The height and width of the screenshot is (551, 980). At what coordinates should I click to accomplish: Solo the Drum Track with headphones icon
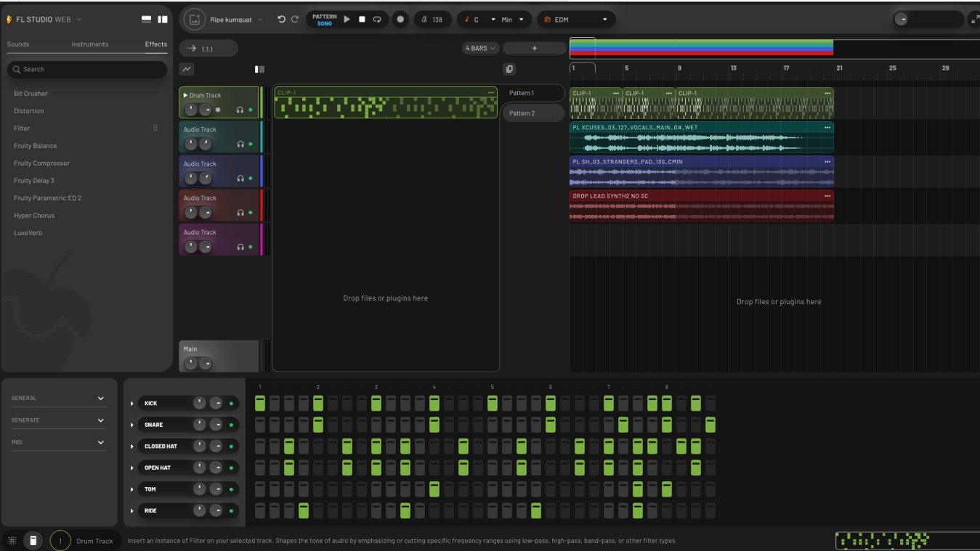[x=240, y=110]
